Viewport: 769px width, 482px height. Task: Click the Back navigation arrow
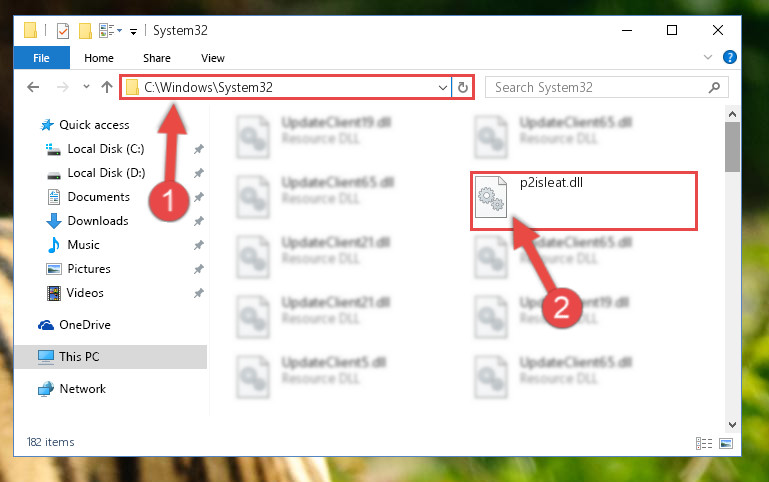click(33, 87)
